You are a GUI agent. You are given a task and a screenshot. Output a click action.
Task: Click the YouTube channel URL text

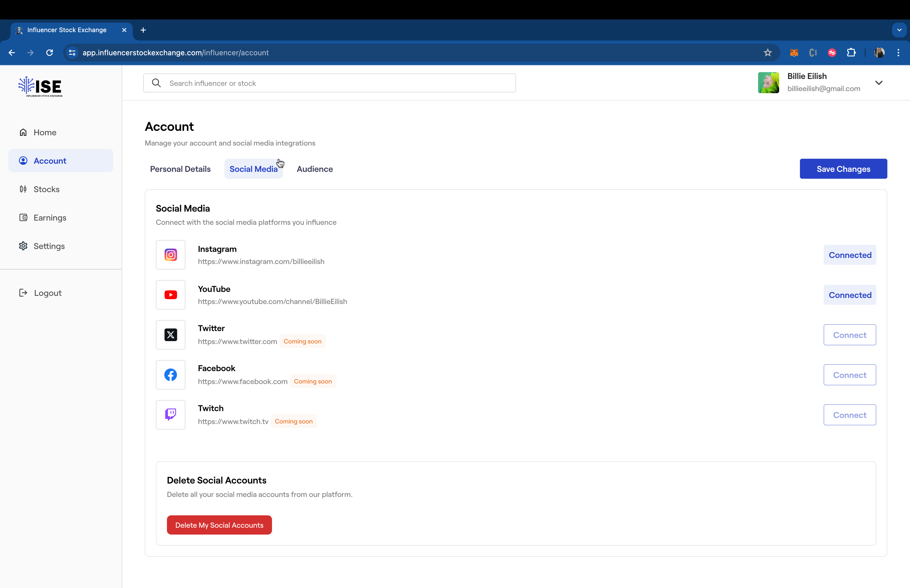pyautogui.click(x=272, y=302)
